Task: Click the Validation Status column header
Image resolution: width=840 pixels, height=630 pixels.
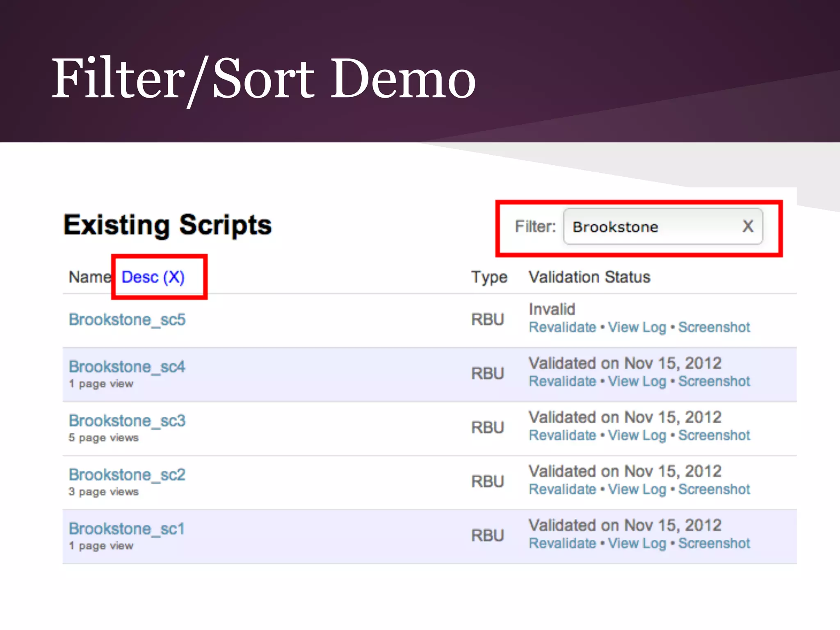Action: [589, 277]
